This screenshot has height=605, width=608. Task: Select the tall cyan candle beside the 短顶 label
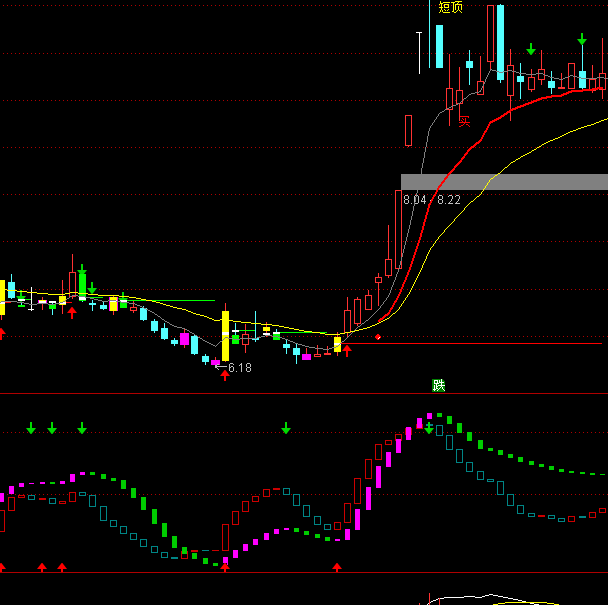click(438, 46)
